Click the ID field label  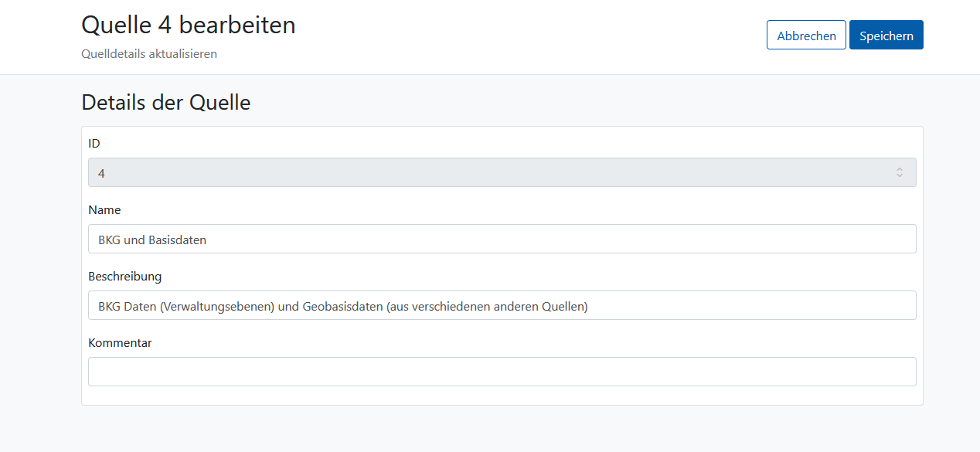[94, 143]
